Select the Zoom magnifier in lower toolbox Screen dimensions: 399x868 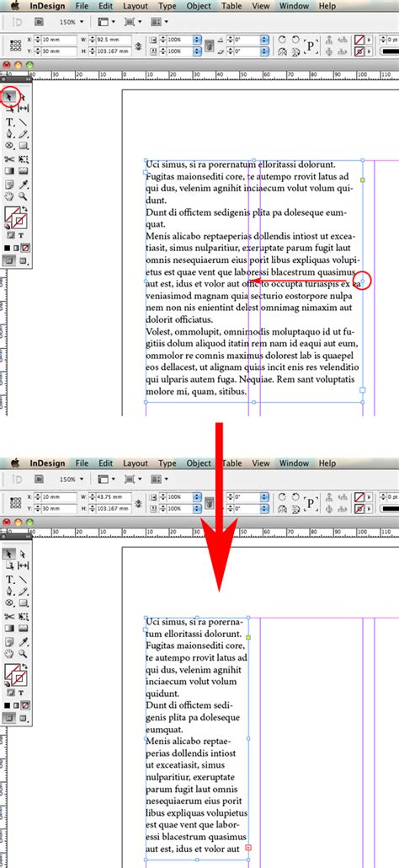(24, 653)
